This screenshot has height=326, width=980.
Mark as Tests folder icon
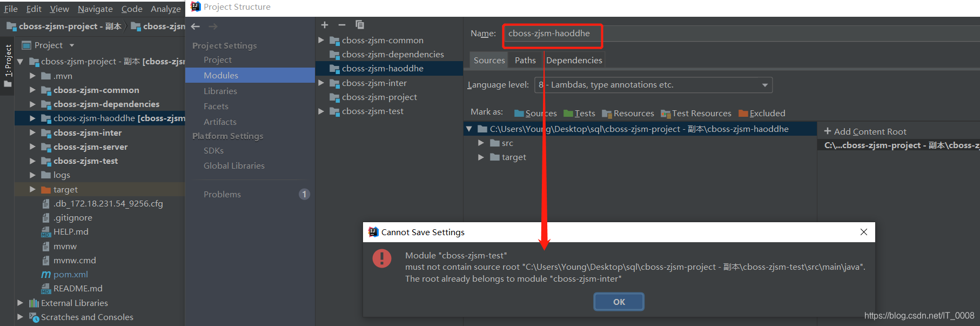(x=568, y=114)
